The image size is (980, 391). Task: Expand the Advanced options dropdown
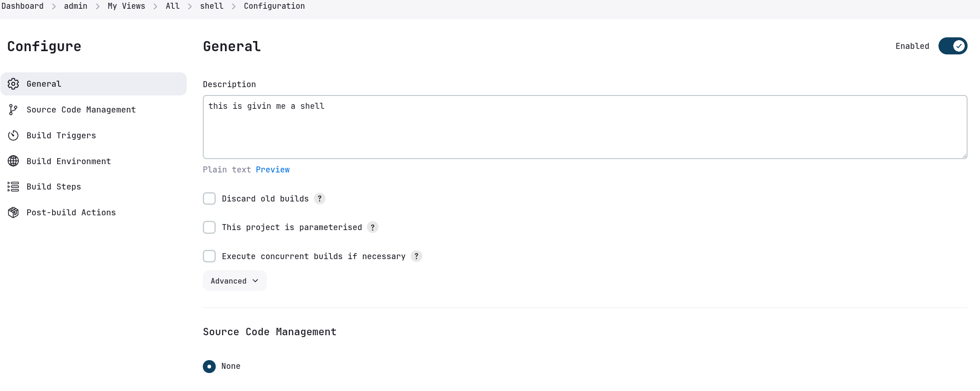click(235, 281)
